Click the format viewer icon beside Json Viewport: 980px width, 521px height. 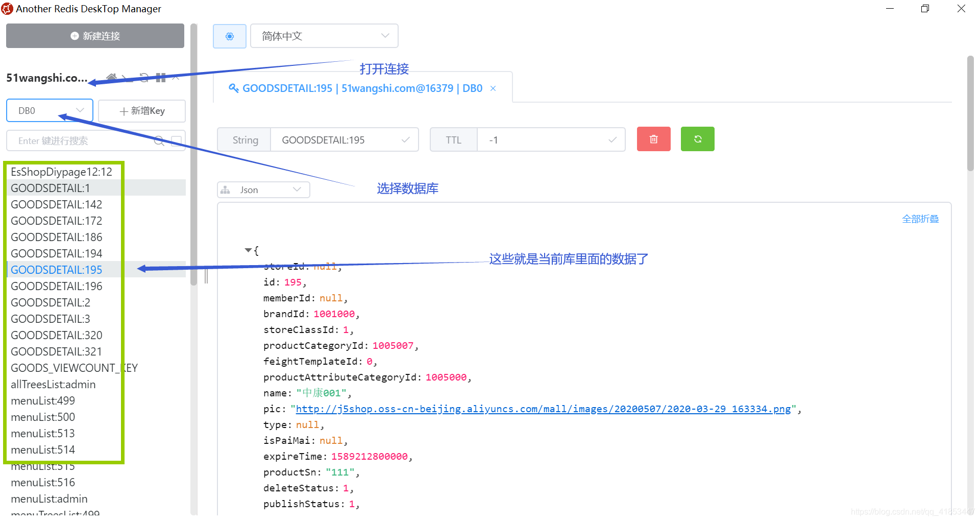225,190
